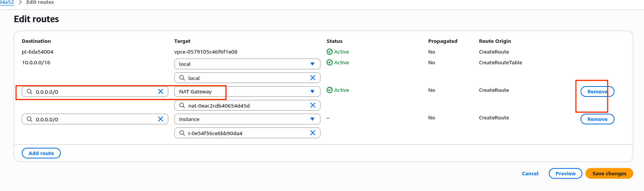
Task: Clear the nat-0eac2cdb40654d45d target value
Action: (x=312, y=105)
